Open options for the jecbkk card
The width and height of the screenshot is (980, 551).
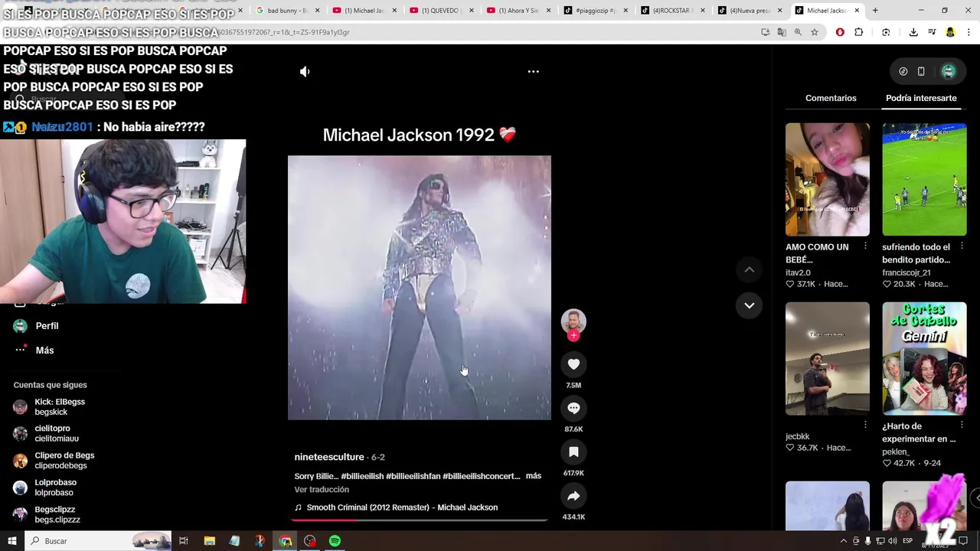tap(865, 425)
